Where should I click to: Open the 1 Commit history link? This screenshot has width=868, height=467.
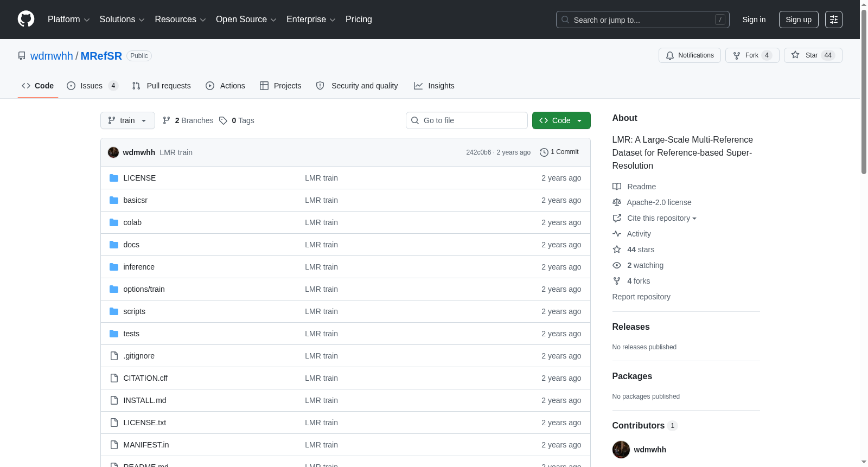(559, 152)
